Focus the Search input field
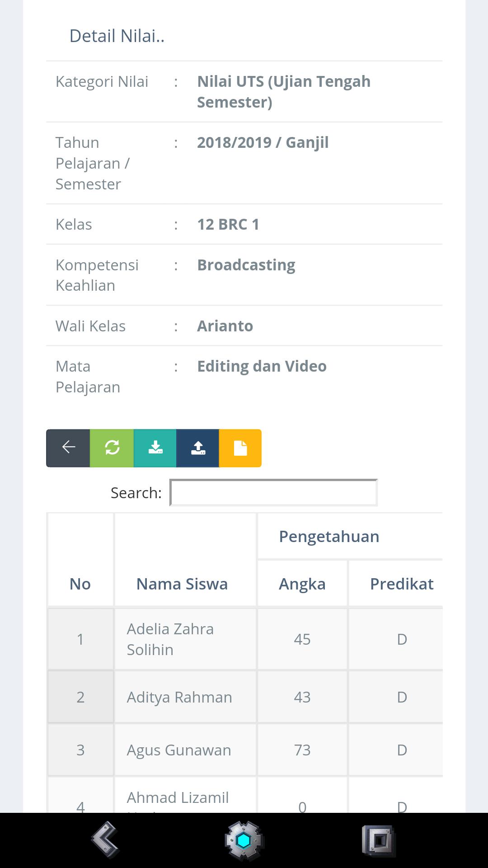The image size is (488, 868). point(273,492)
